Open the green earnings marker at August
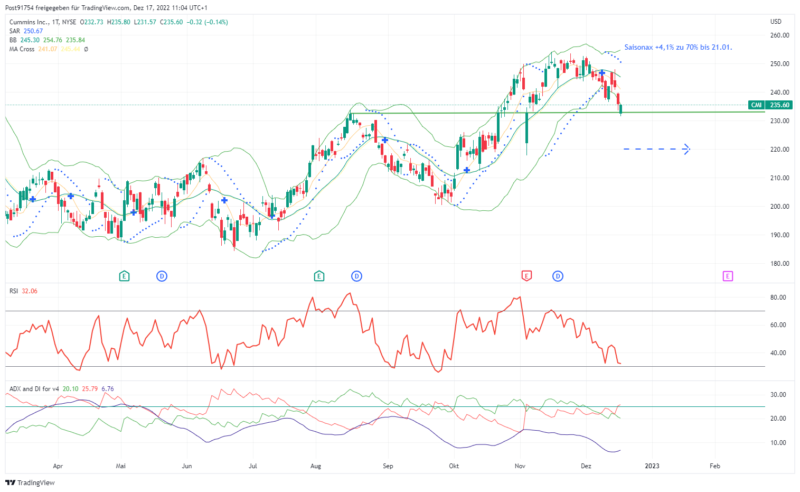800x492 pixels. (319, 275)
